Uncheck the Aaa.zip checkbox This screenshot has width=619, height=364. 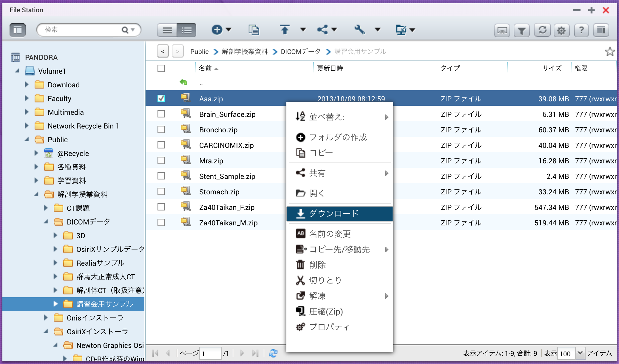(x=161, y=98)
